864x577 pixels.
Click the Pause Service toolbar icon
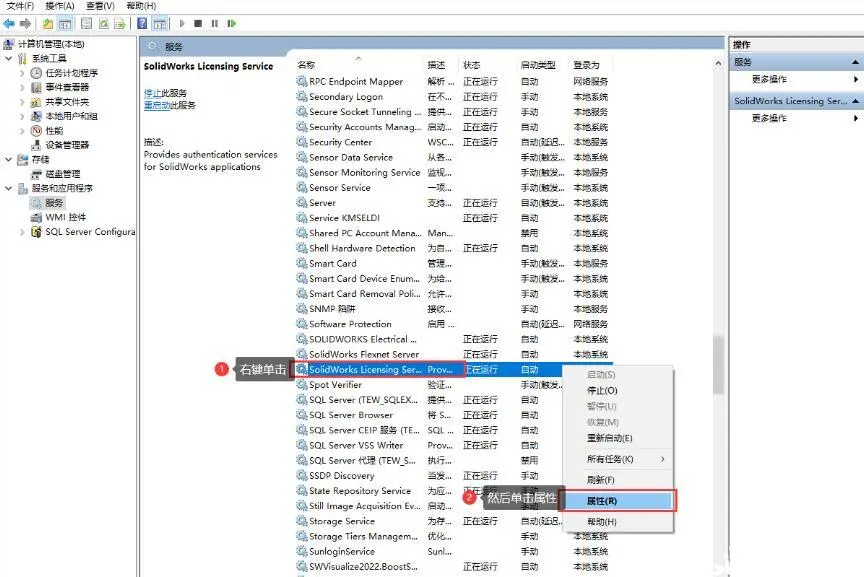(x=215, y=23)
